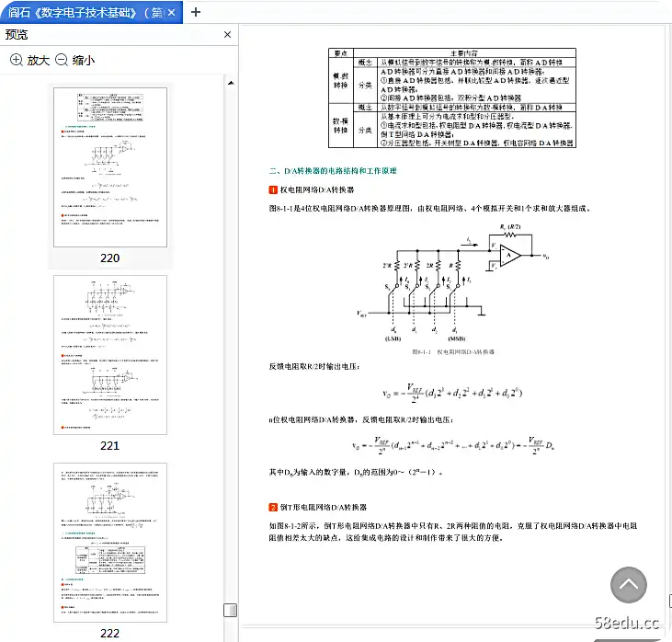The height and width of the screenshot is (642, 672).
Task: Click the round back-to-top arrow button
Action: click(x=628, y=585)
